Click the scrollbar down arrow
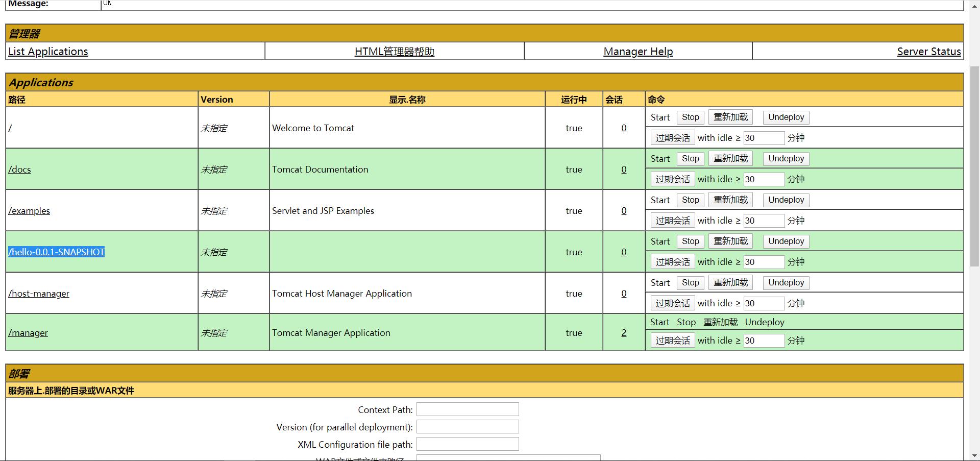This screenshot has width=980, height=461. coord(974,455)
